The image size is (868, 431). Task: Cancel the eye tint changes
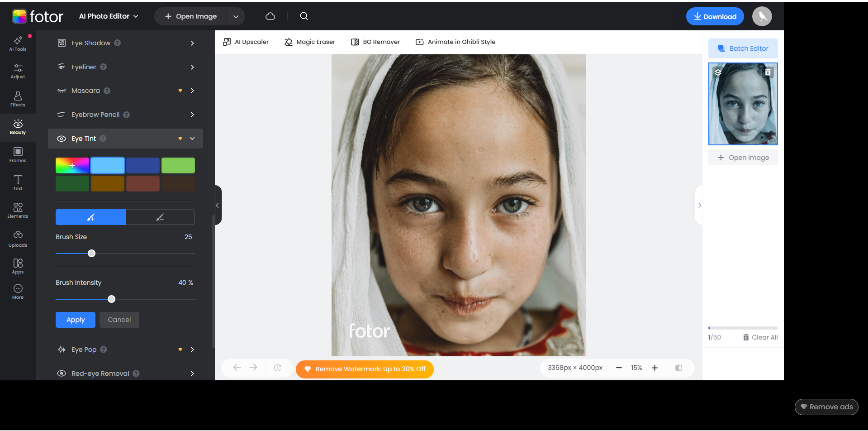(x=119, y=320)
